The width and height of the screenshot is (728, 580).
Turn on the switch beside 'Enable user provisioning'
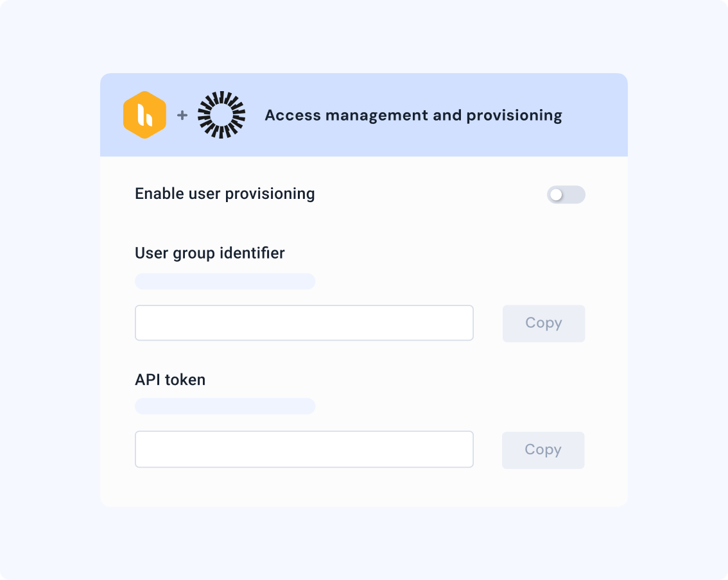coord(567,194)
